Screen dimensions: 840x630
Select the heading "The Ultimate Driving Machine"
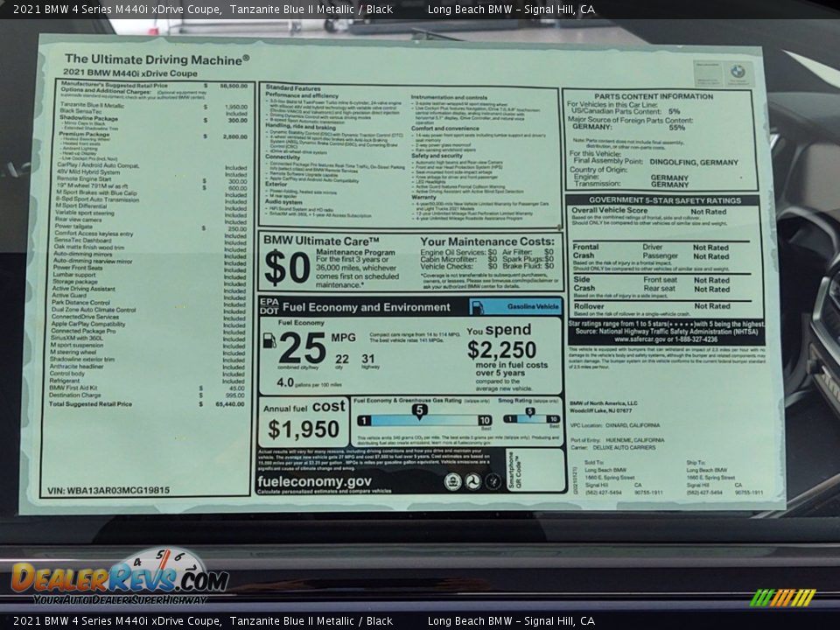click(157, 59)
